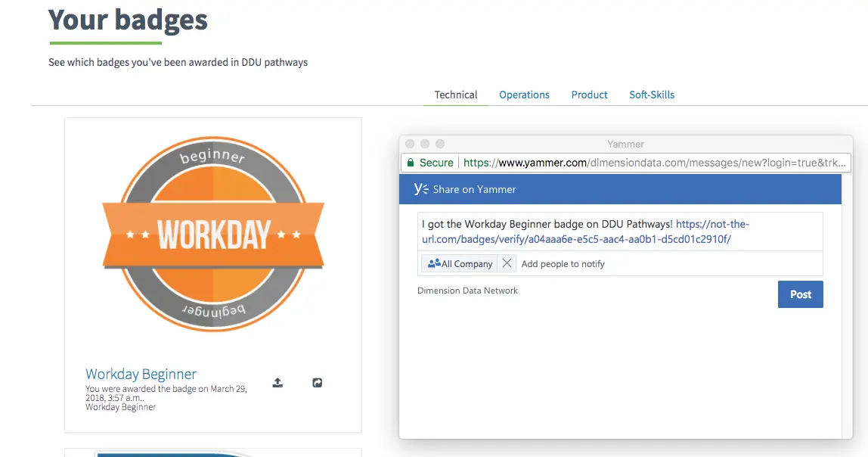Maximize the Yammer popup window
868x457 pixels.
point(440,144)
